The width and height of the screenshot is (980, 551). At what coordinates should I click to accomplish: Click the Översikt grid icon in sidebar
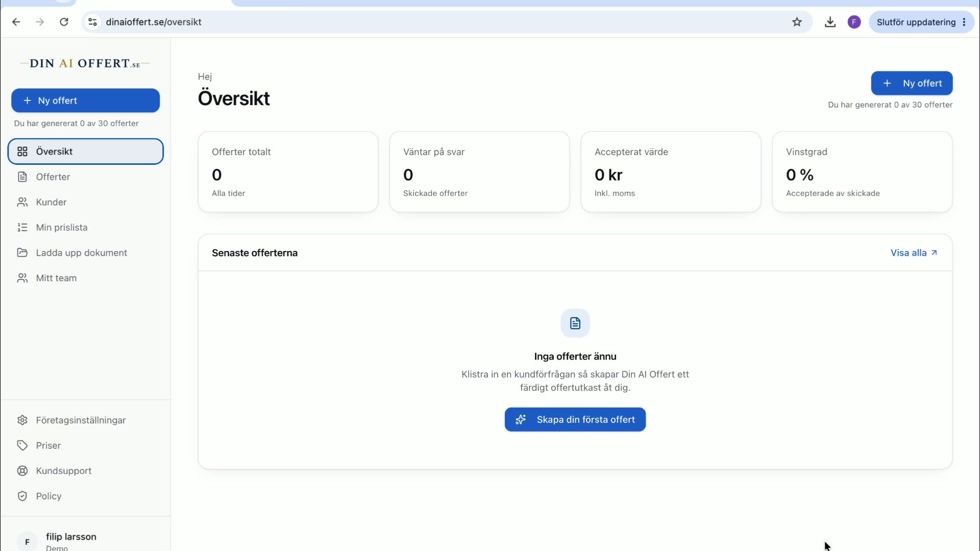pyautogui.click(x=22, y=152)
